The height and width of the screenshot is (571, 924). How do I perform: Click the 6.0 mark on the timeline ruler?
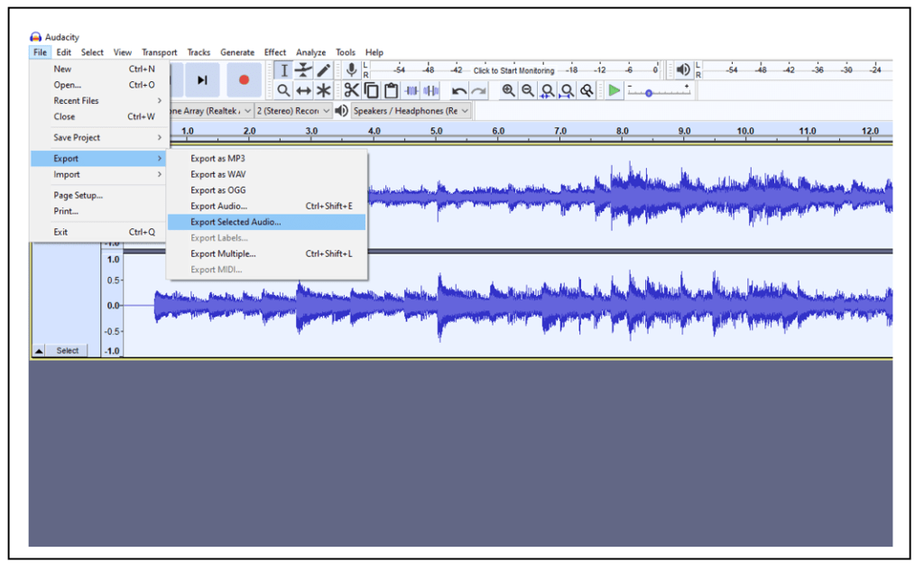[497, 130]
